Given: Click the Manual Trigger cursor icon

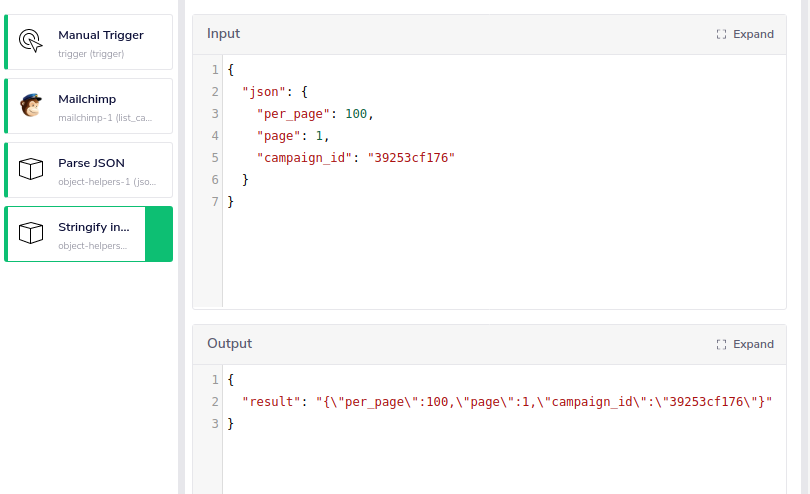Looking at the screenshot, I should pyautogui.click(x=32, y=42).
